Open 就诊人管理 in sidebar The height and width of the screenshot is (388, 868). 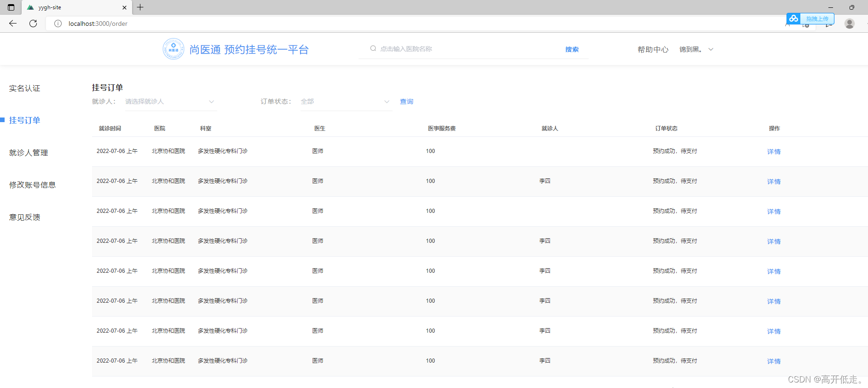[x=29, y=153]
